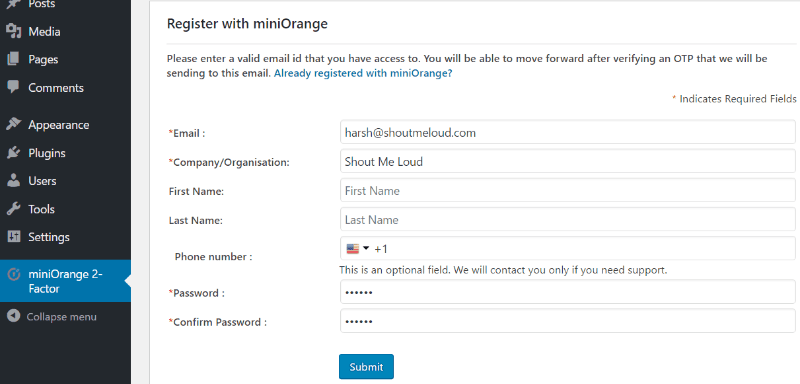Select the Last Name text box

(568, 220)
